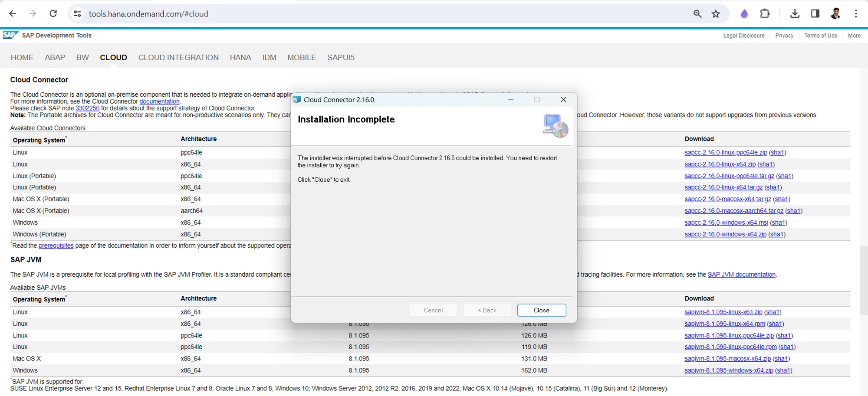Screen dimensions: 868x396
Task: Reload the page with refresh icon
Action: 53,14
